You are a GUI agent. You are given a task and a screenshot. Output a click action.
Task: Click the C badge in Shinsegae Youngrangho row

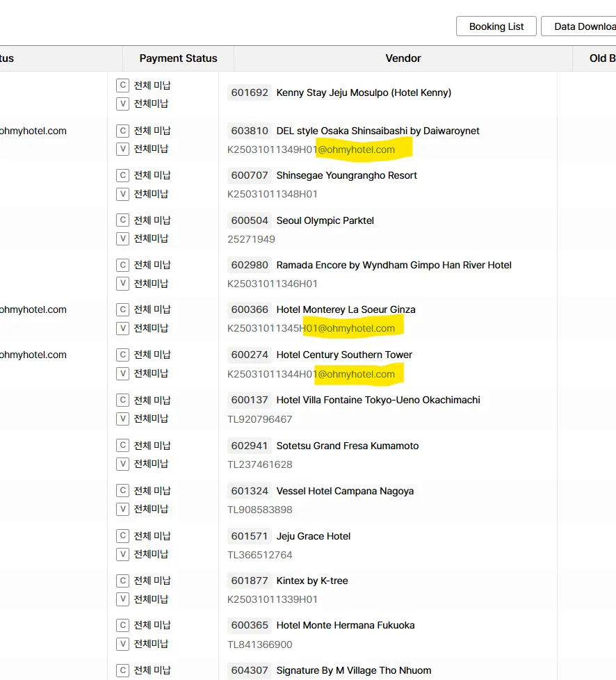(123, 175)
